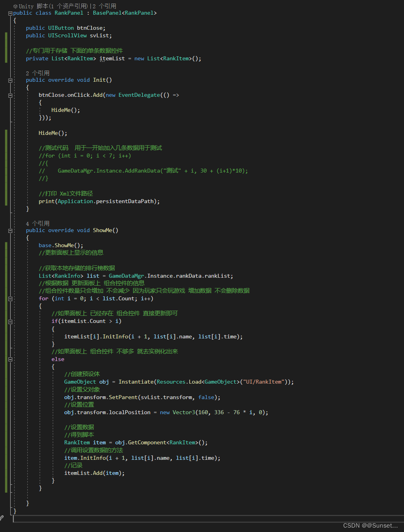Click the comment '//获取本地存储的排行榜数据'
Screen dimensions: 404x532
pos(77,268)
